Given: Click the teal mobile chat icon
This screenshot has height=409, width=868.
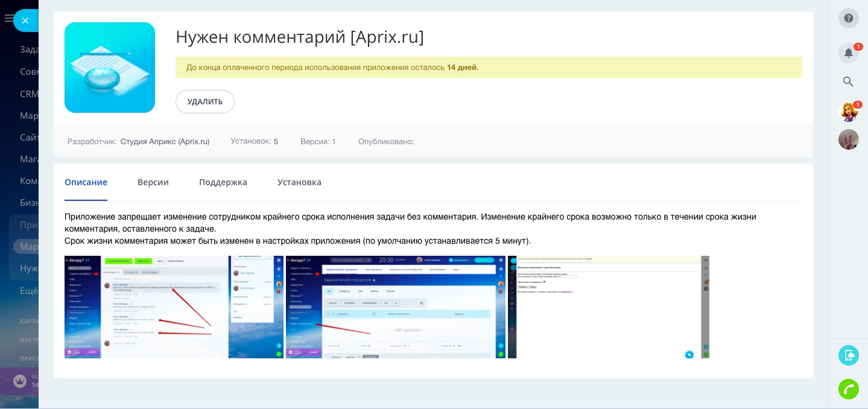Looking at the screenshot, I should coord(848,355).
